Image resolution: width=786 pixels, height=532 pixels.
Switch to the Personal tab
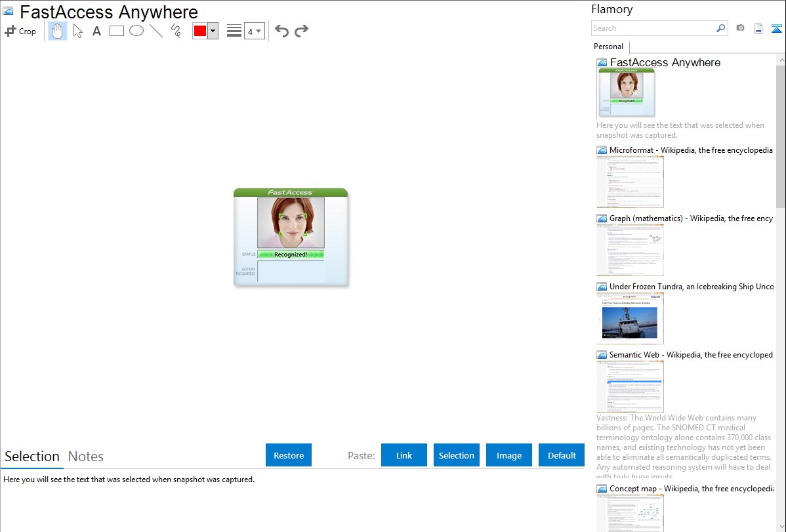pyautogui.click(x=609, y=47)
